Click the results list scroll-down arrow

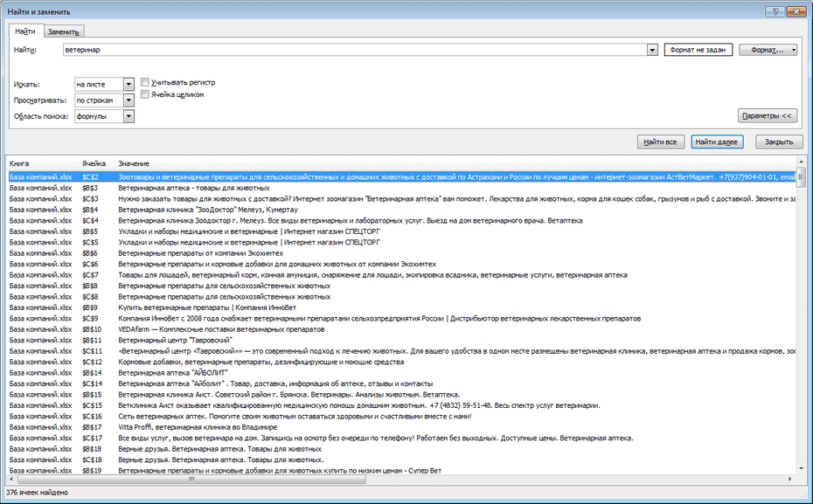(801, 470)
